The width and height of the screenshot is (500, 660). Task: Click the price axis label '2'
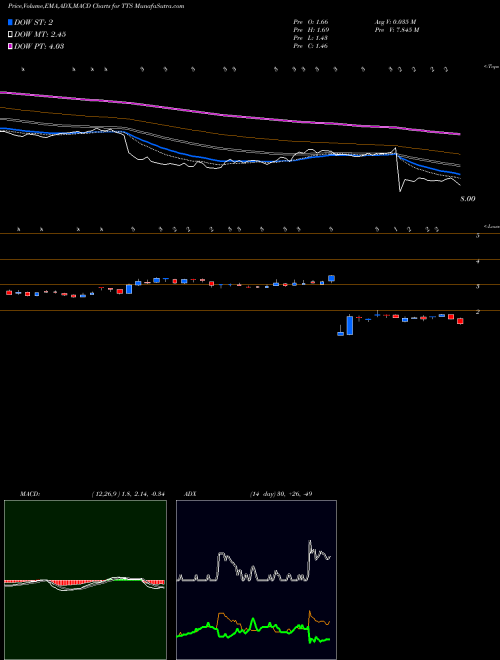point(478,312)
